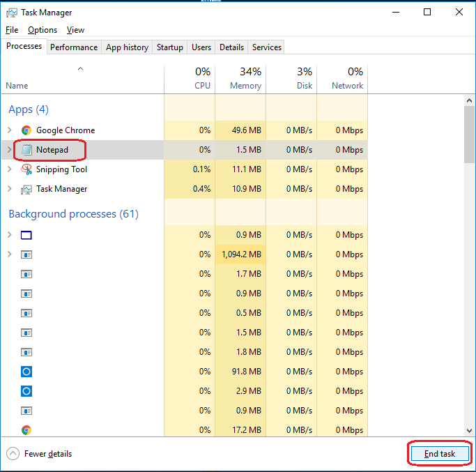This screenshot has width=476, height=472.
Task: Click the Notepad icon in Apps
Action: click(x=26, y=150)
